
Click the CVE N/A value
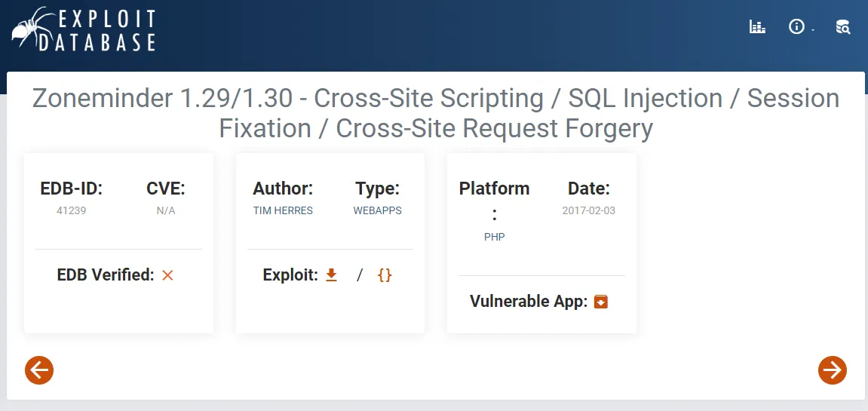[x=165, y=210]
